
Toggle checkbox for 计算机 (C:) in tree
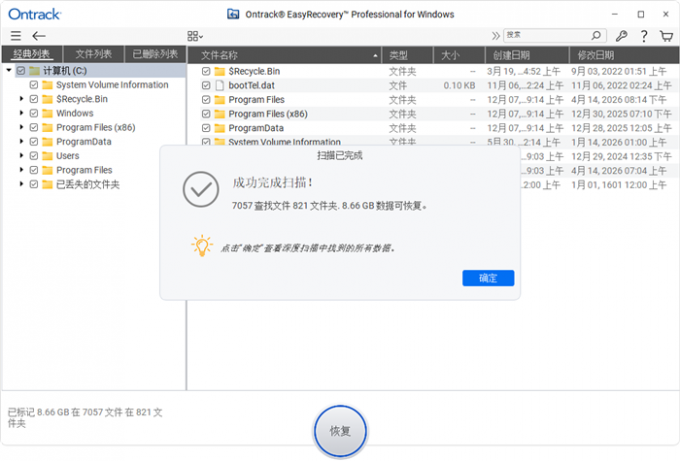pos(21,70)
